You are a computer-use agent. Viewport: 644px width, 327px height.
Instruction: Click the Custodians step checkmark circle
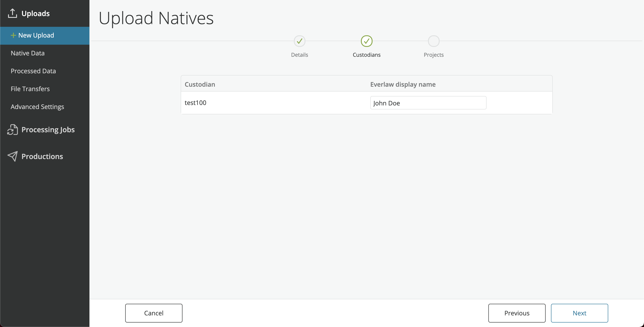coord(366,41)
